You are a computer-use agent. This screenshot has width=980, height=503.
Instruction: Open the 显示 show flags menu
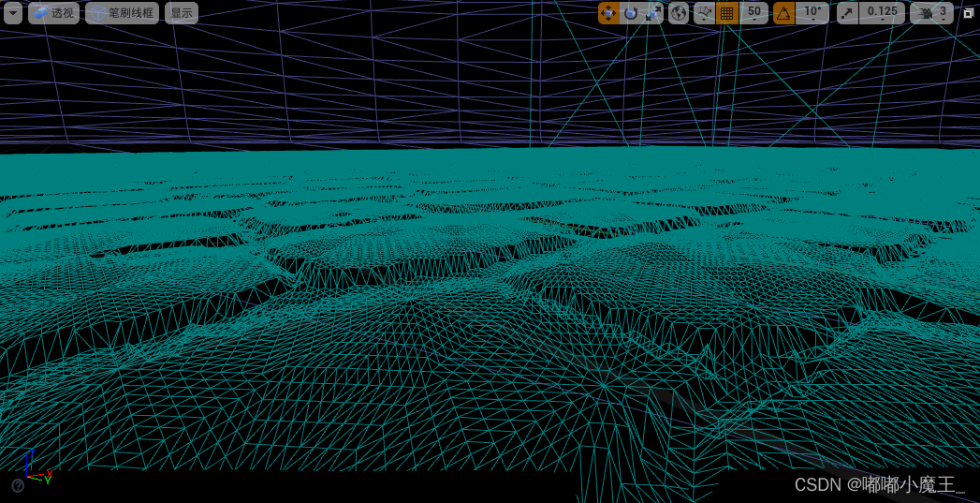point(182,13)
